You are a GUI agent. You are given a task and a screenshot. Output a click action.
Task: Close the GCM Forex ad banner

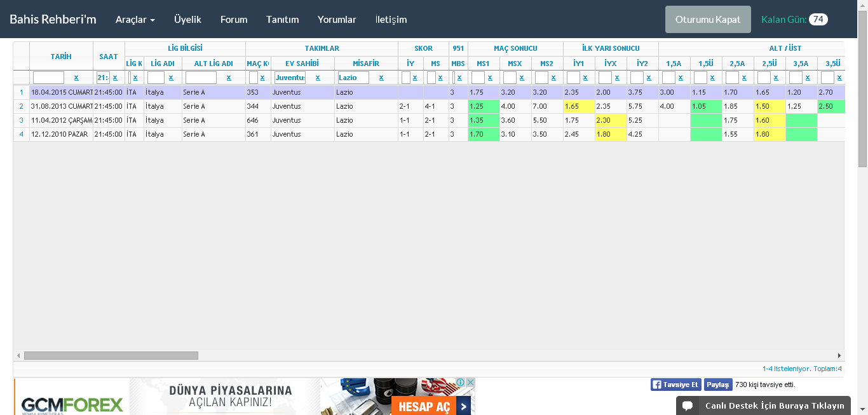(x=470, y=383)
